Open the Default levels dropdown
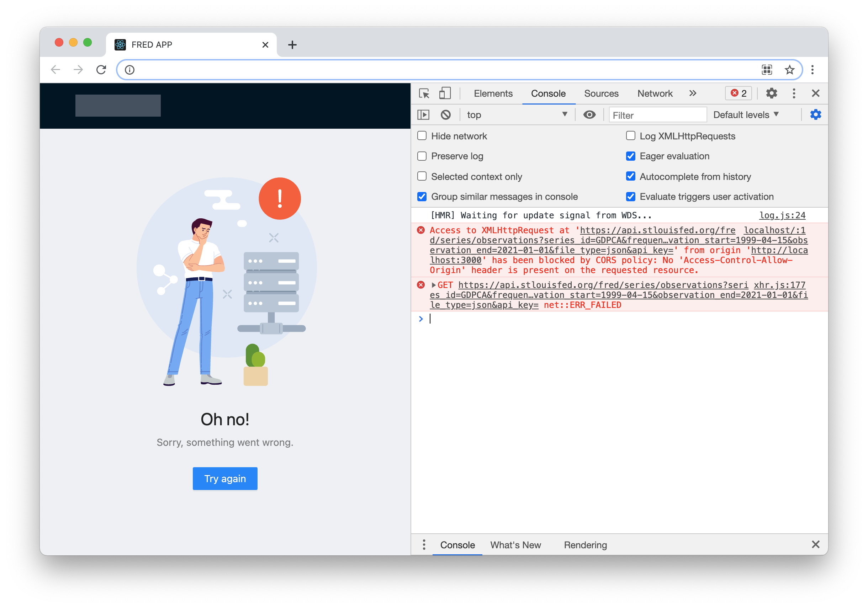Screen dimensions: 868x608 click(746, 114)
